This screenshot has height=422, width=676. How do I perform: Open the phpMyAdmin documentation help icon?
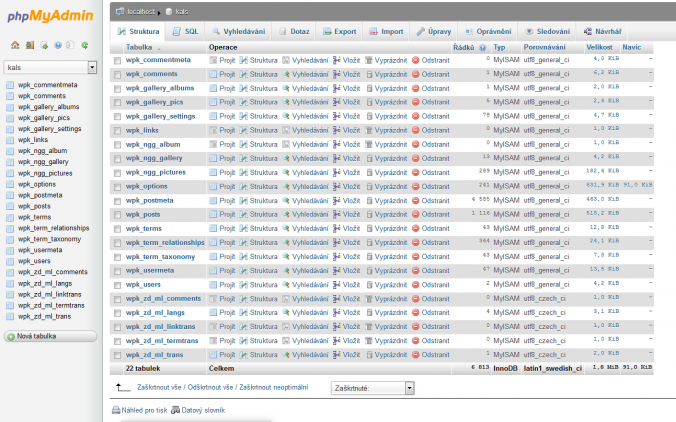[58, 45]
